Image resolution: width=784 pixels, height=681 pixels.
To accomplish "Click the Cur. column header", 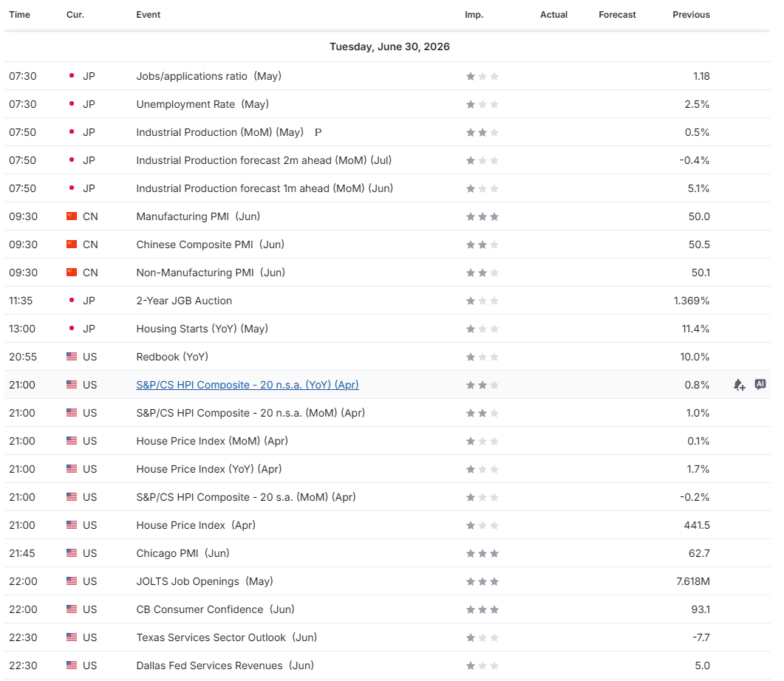I will click(75, 15).
